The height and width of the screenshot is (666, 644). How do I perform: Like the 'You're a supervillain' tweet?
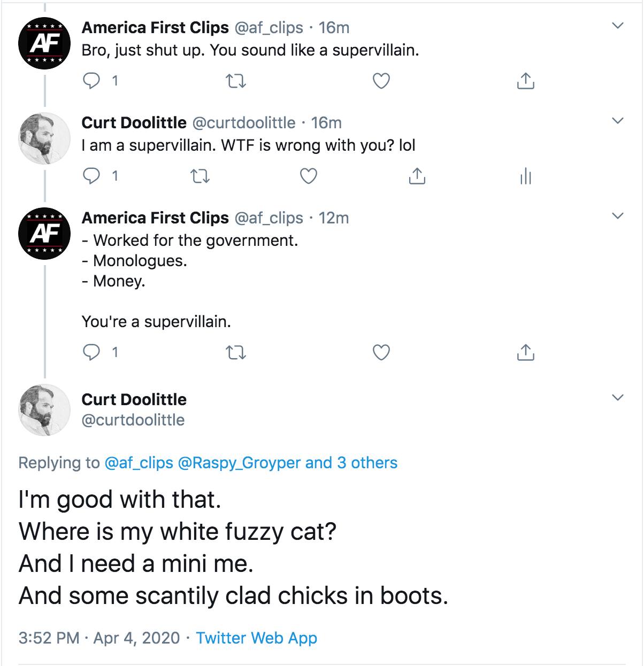click(381, 353)
